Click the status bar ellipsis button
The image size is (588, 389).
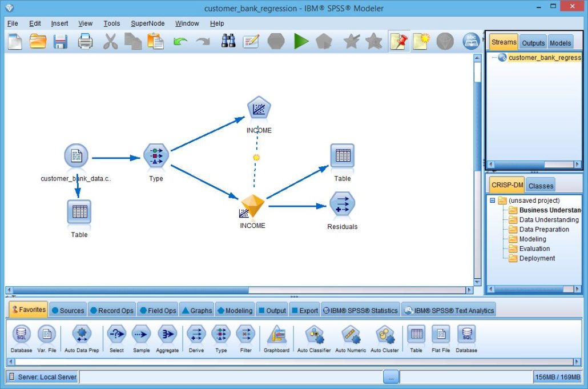point(391,377)
